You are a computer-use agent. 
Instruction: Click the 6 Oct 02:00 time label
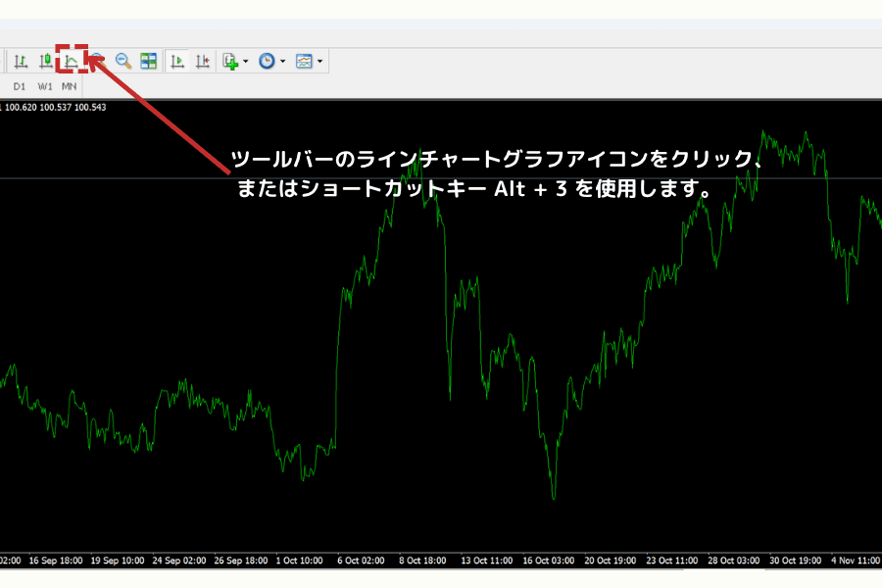361,561
